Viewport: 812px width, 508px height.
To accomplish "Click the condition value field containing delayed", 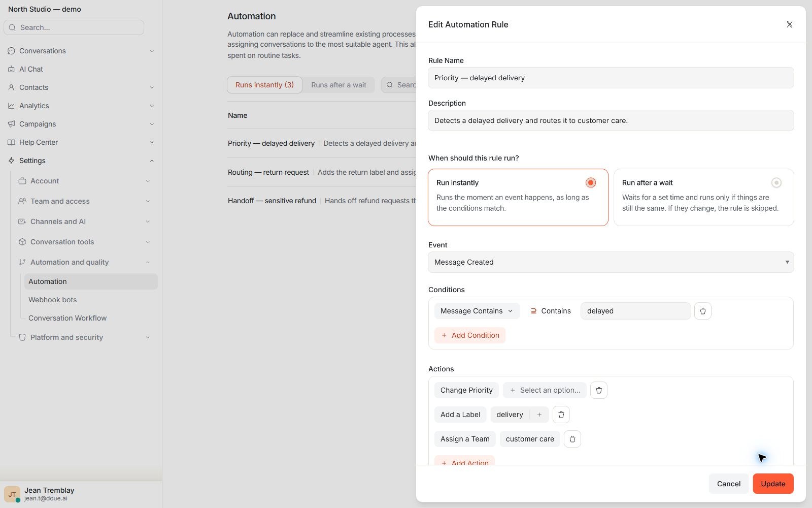I will click(635, 311).
